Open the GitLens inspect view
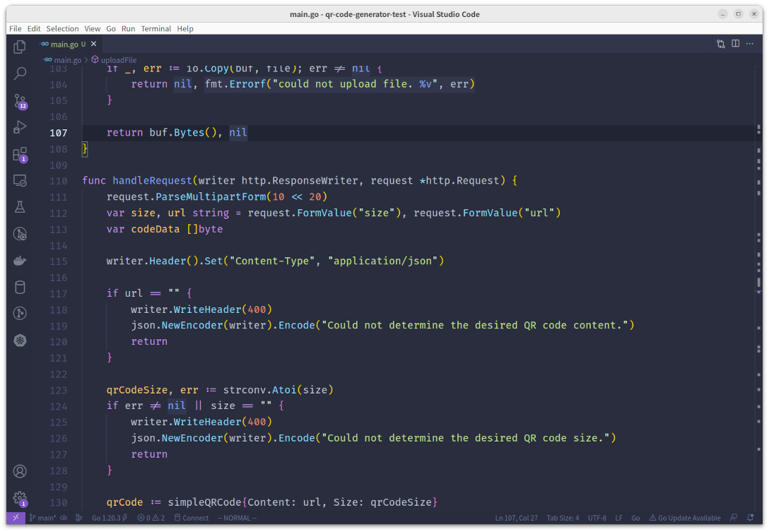 20,234
